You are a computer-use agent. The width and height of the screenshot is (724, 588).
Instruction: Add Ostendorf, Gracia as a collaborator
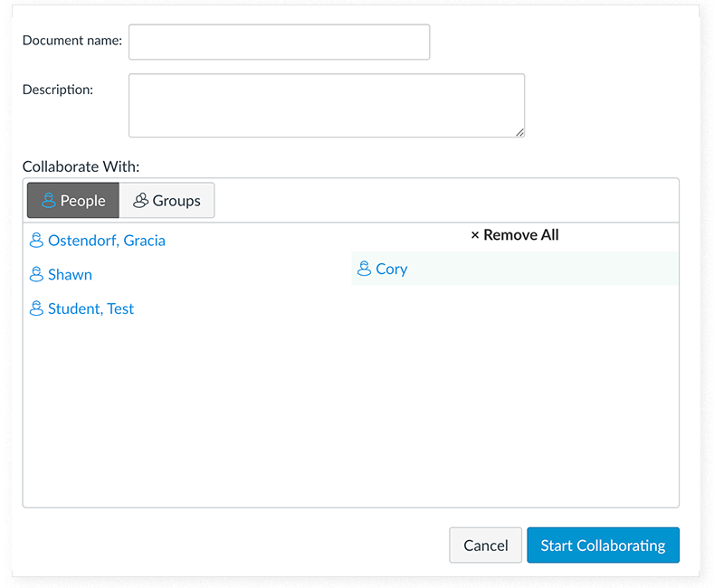click(106, 240)
